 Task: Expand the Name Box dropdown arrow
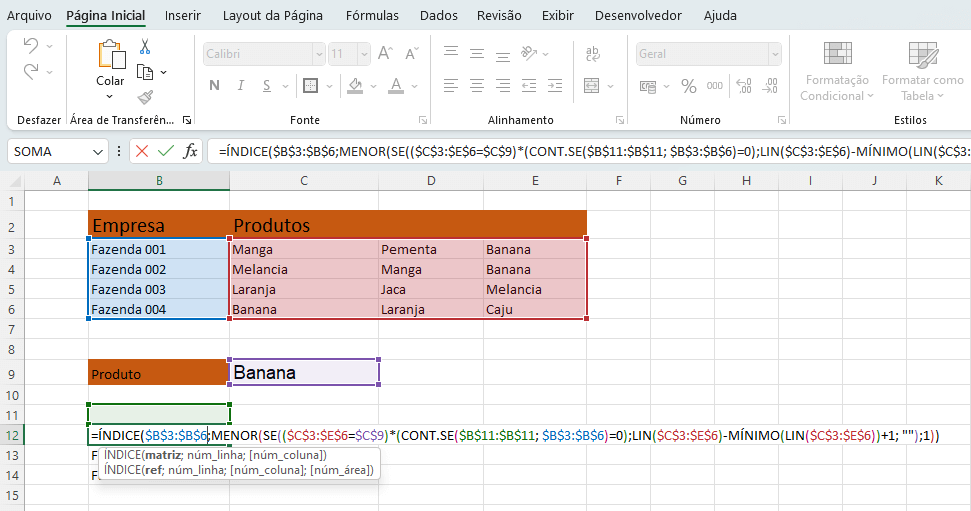click(97, 152)
